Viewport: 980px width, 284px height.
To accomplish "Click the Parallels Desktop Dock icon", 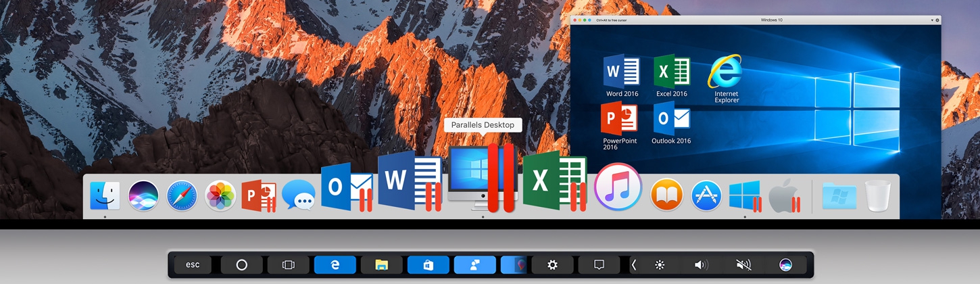I will (x=483, y=177).
